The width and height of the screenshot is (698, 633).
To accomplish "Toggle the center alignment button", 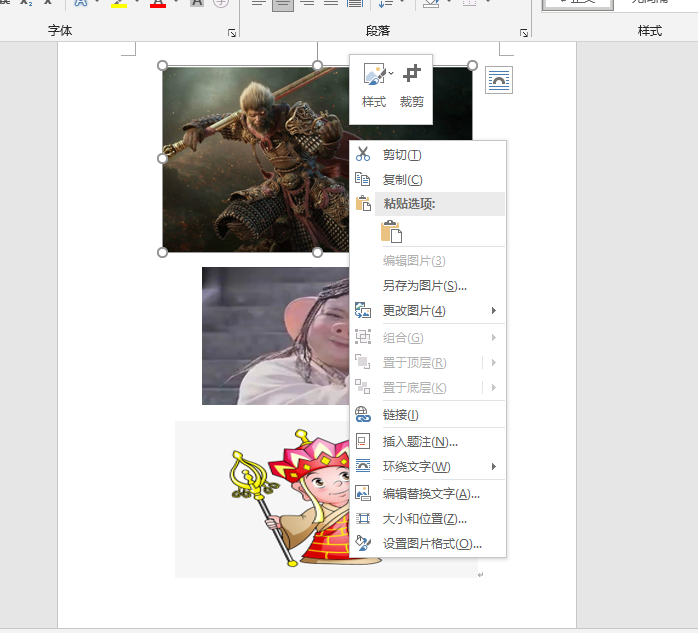I will pos(283,4).
